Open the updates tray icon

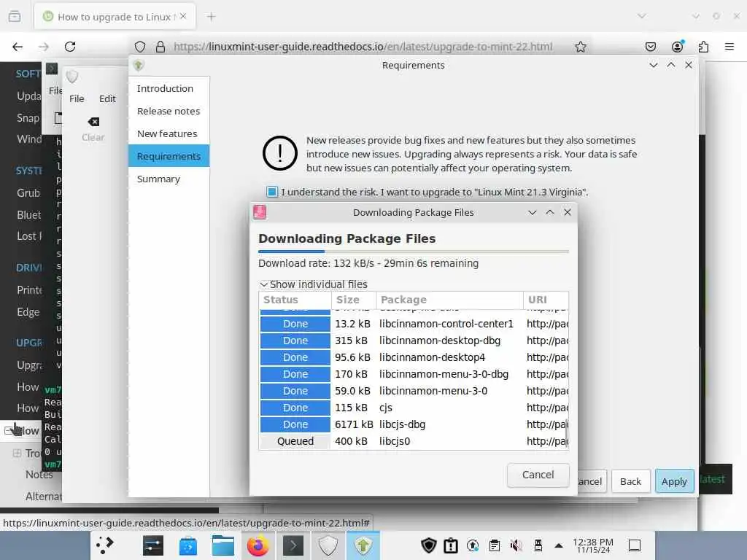(x=473, y=545)
